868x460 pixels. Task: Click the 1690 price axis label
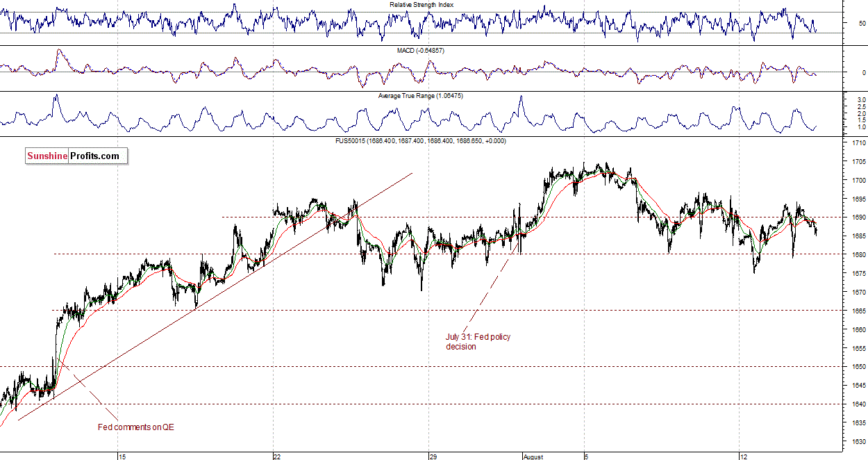(x=858, y=217)
